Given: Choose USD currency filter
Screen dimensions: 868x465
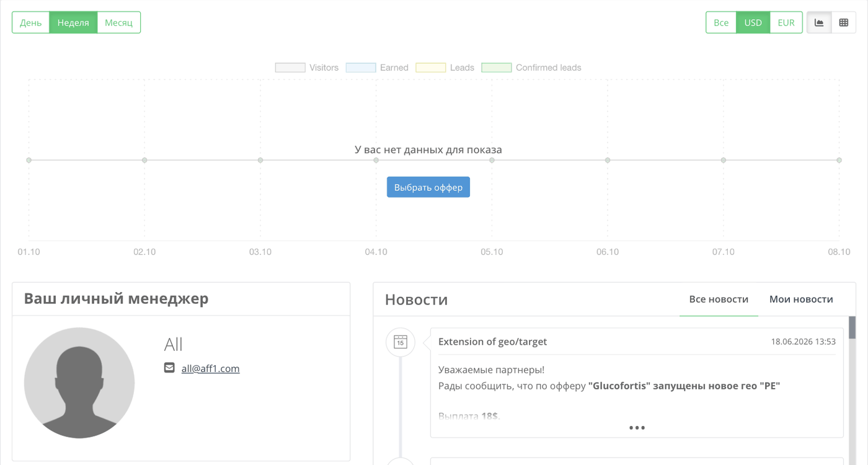Looking at the screenshot, I should [753, 22].
